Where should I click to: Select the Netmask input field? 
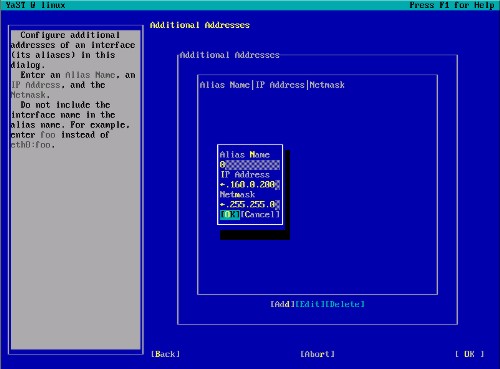pos(250,205)
